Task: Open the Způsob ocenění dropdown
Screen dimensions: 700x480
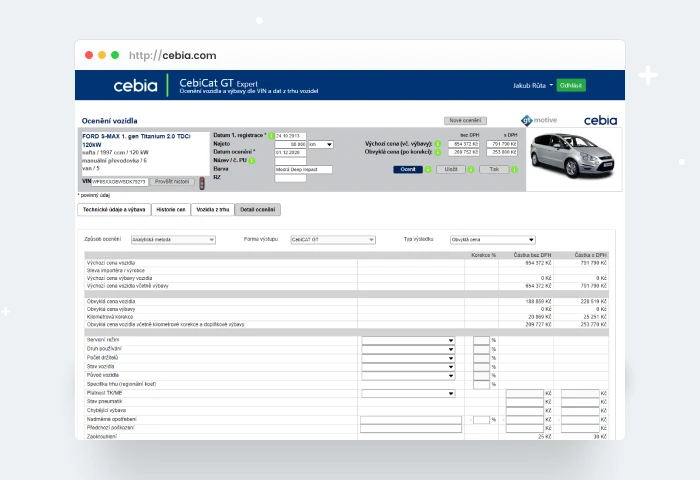Action: tap(173, 240)
